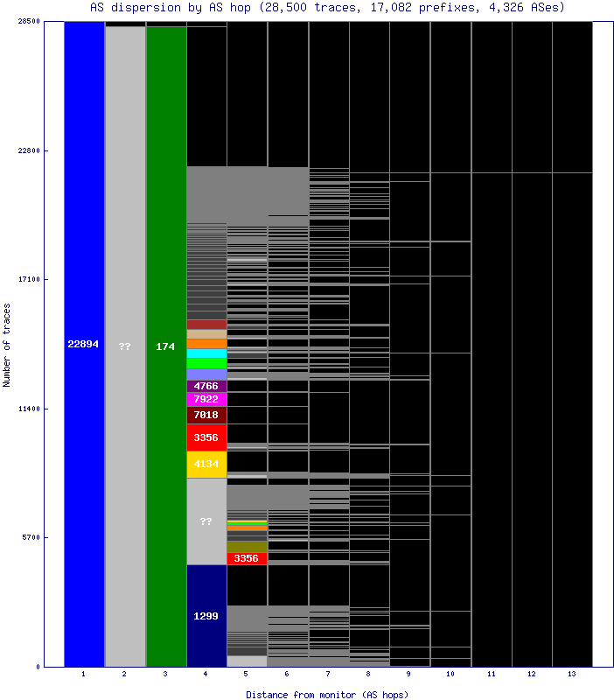Select the tall gray ?? bar at hop 2
614x700 pixels.
point(125,346)
